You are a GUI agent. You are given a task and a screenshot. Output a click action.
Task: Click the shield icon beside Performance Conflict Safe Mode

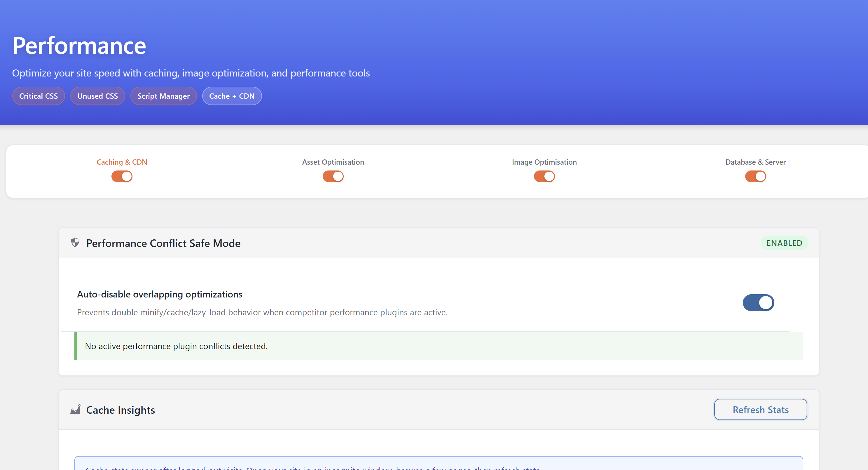click(x=75, y=242)
